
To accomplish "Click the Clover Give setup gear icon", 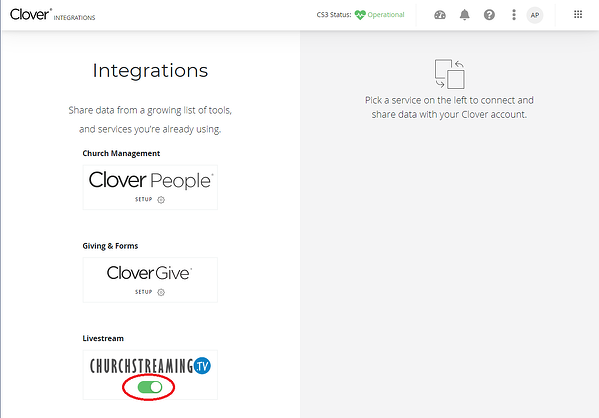I will point(161,292).
